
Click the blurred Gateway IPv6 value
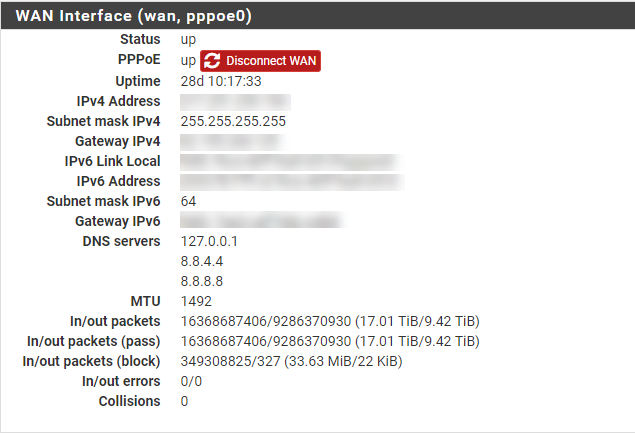262,222
